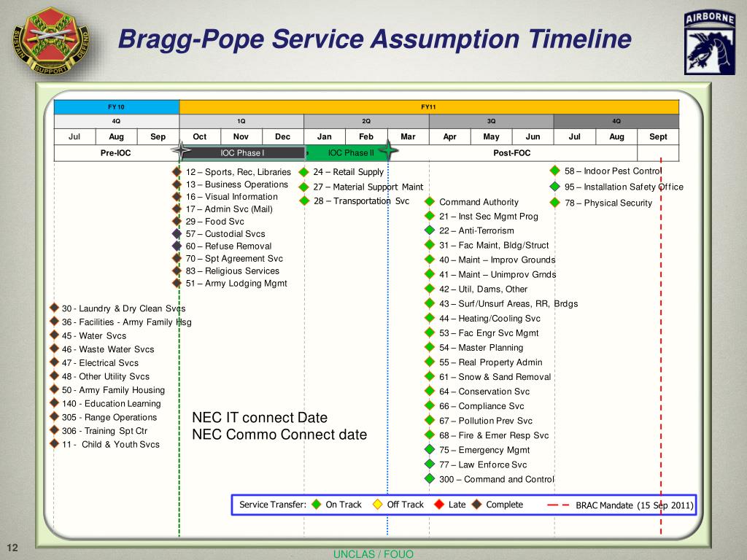The image size is (747, 560).
Task: Click the green diamond beside 78 – Physical Security
Action: click(x=554, y=203)
